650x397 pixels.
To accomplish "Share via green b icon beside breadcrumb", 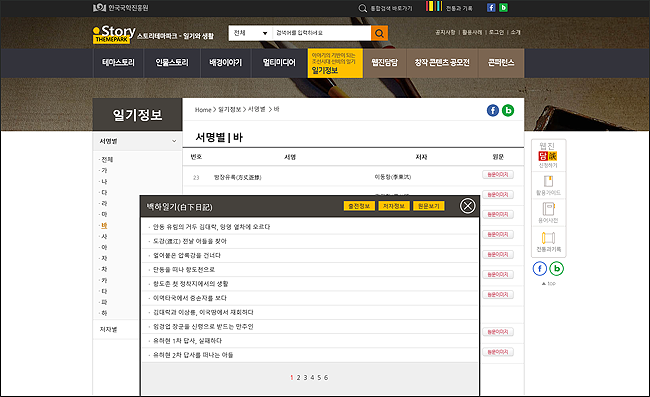I will (x=508, y=110).
